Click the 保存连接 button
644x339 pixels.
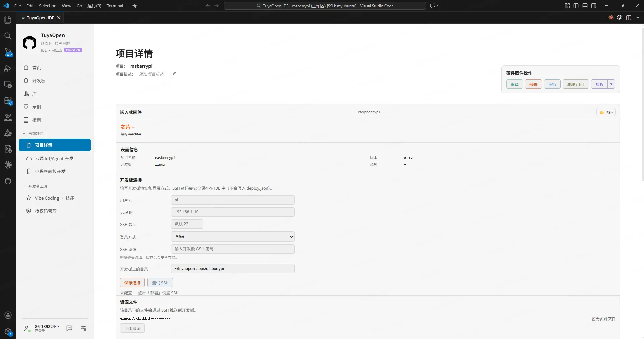[132, 283]
